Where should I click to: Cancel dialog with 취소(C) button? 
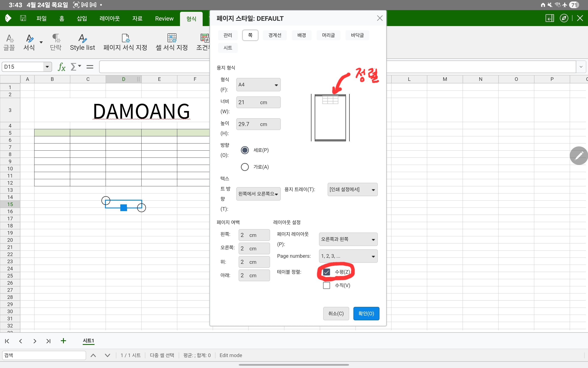[x=336, y=313]
